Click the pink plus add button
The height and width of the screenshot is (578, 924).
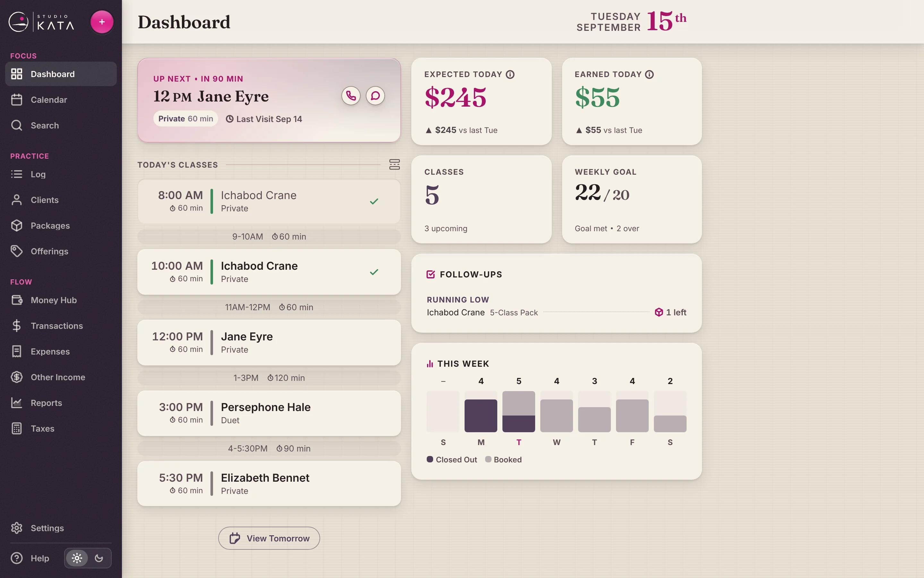[102, 22]
